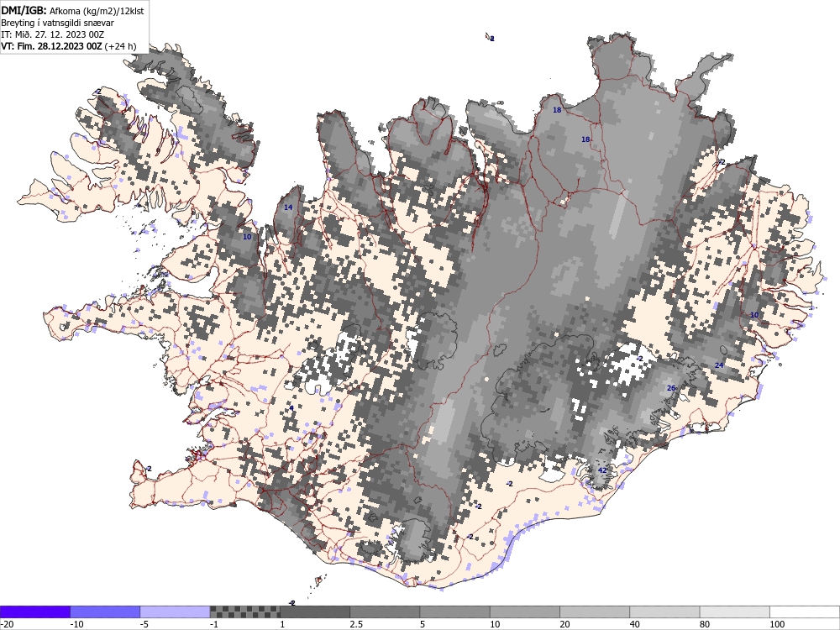
Task: Click the '2.5' legend scale label
Action: (x=355, y=624)
